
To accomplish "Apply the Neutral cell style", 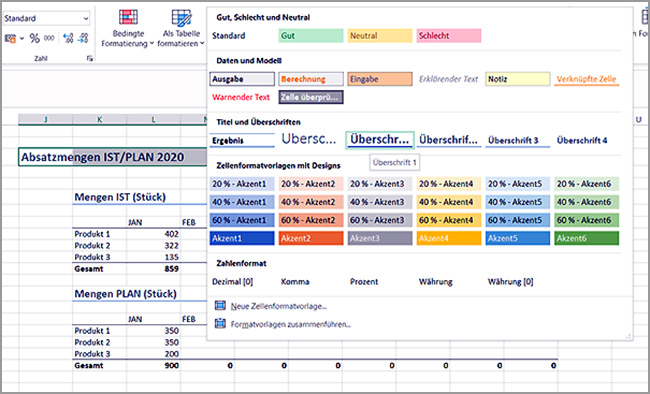I will pos(380,36).
